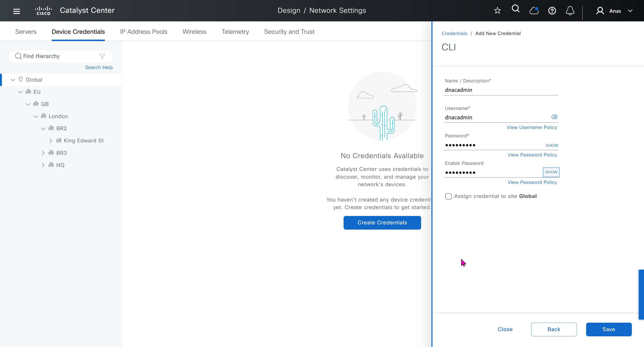Click the cloud status icon
The width and height of the screenshot is (644, 347).
(x=534, y=11)
